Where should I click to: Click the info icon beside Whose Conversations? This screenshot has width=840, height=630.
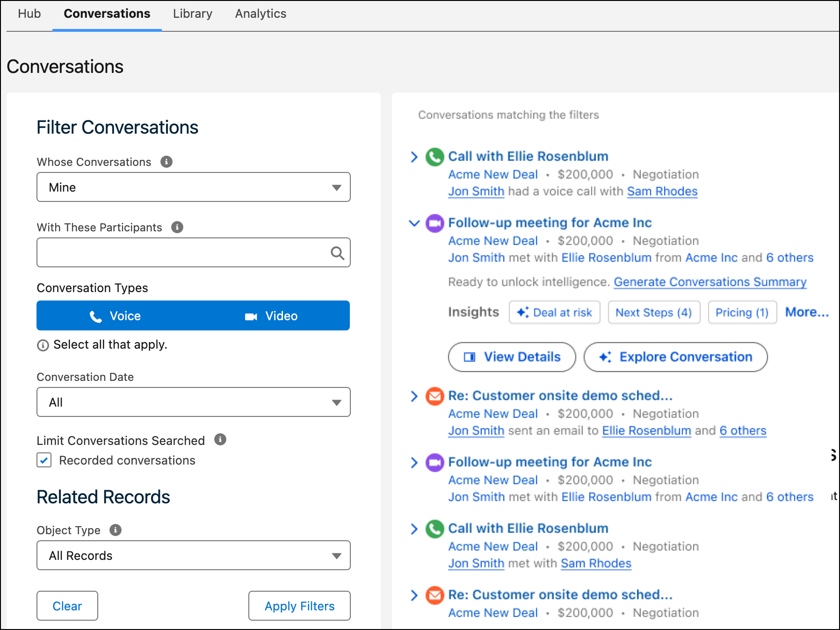[x=167, y=162]
